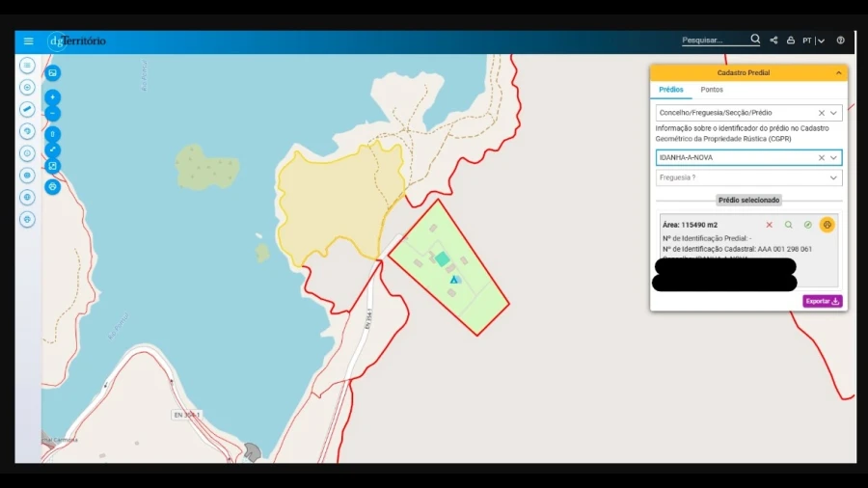Image resolution: width=868 pixels, height=488 pixels.
Task: Click the map zoom out button
Action: click(53, 114)
